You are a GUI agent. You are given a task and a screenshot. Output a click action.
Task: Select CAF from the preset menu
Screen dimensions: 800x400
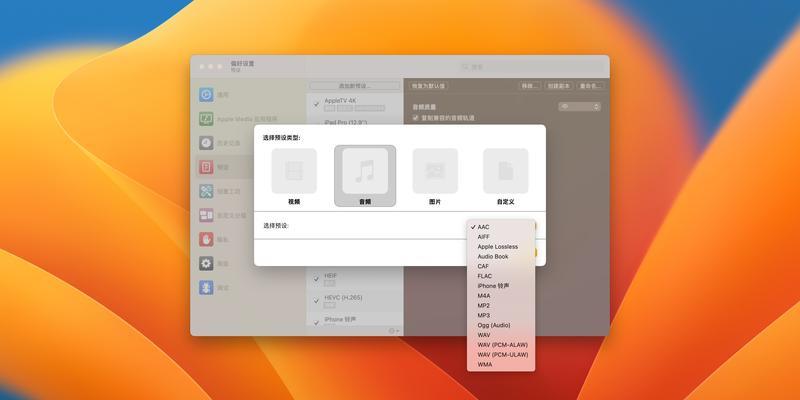[x=501, y=266]
